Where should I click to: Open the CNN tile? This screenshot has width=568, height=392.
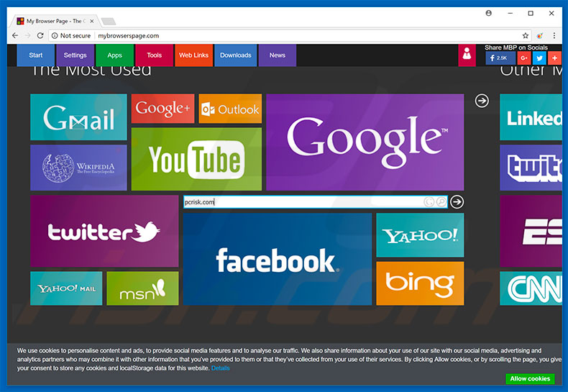(531, 288)
